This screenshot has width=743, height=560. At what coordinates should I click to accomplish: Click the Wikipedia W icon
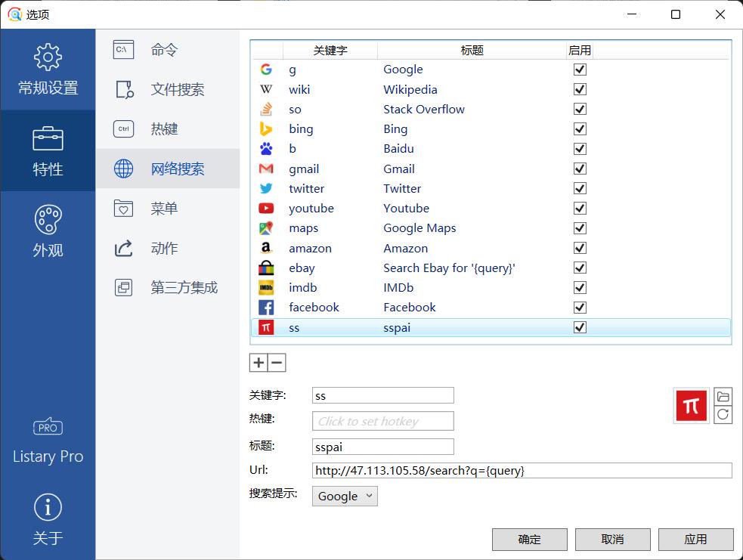(x=266, y=89)
